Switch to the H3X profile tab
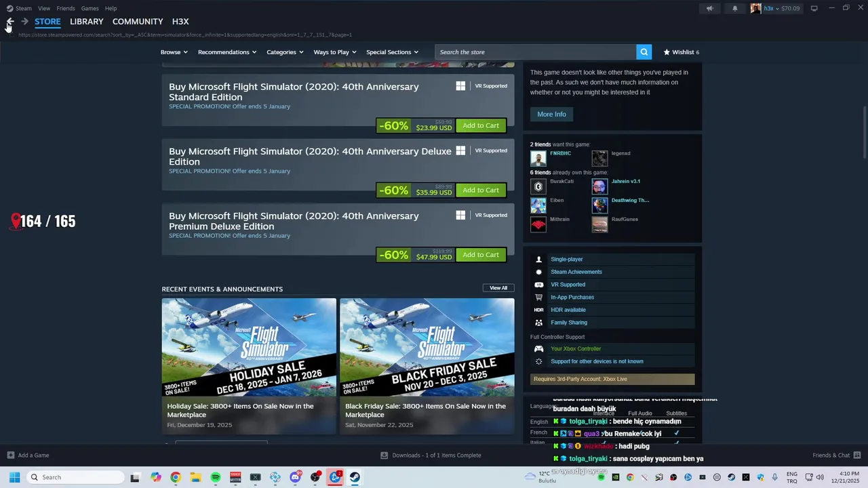This screenshot has width=868, height=488. (180, 22)
